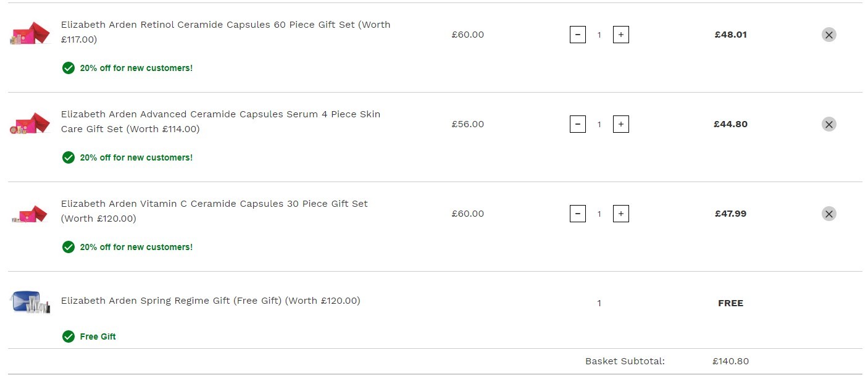Remove Vitamin C Ceramide Capsules set
Screen dimensions: 868x376
(829, 214)
